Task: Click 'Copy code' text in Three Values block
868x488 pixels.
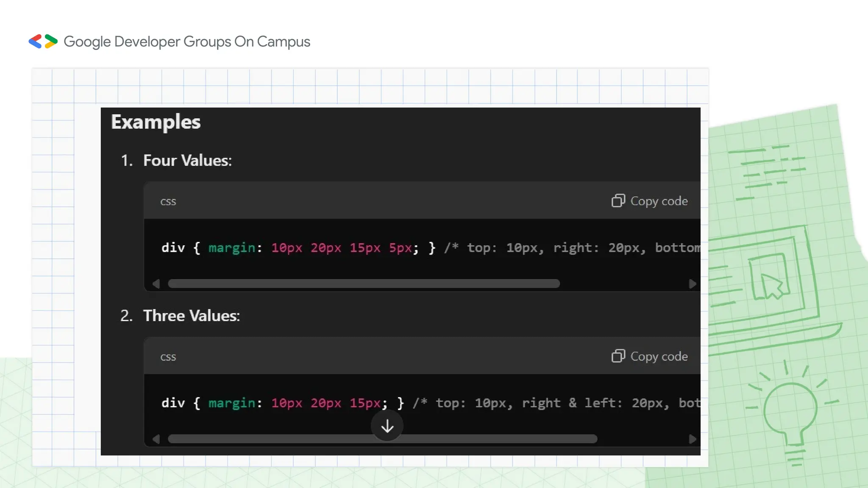Action: [x=659, y=356]
